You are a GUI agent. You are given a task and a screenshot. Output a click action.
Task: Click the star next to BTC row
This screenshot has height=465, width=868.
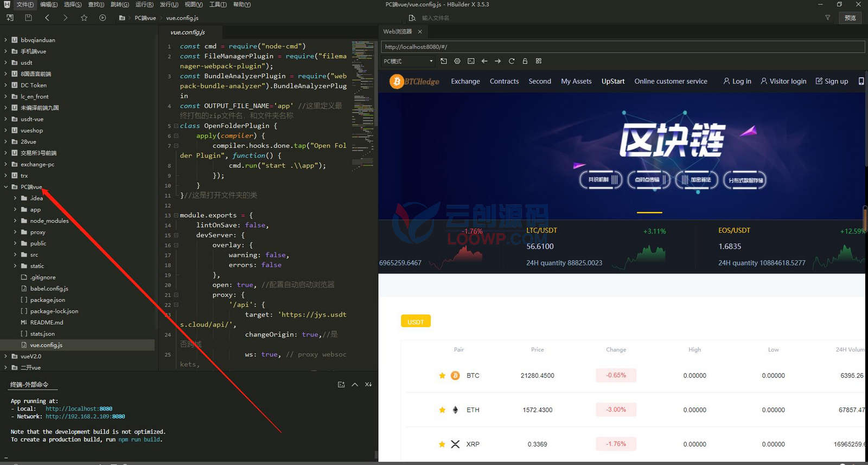(442, 376)
